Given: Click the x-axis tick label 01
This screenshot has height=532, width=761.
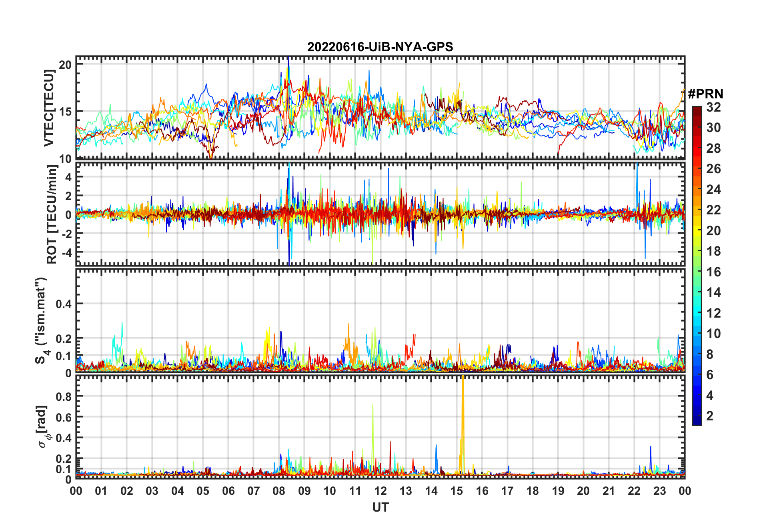Looking at the screenshot, I should tap(101, 491).
